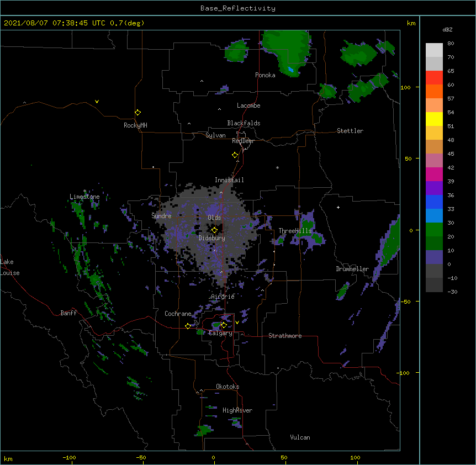Click the Drumheller label
Image resolution: width=476 pixels, height=465 pixels.
352,269
